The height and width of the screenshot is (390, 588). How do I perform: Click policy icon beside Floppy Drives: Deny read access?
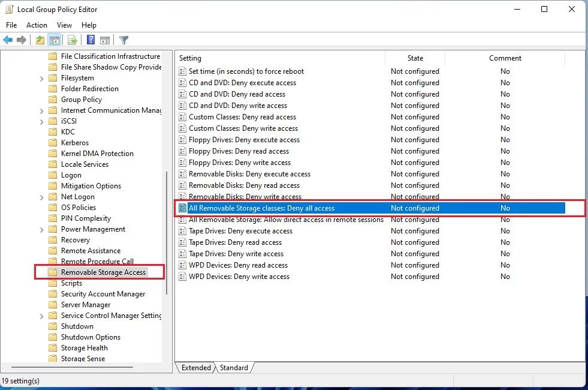coord(183,151)
